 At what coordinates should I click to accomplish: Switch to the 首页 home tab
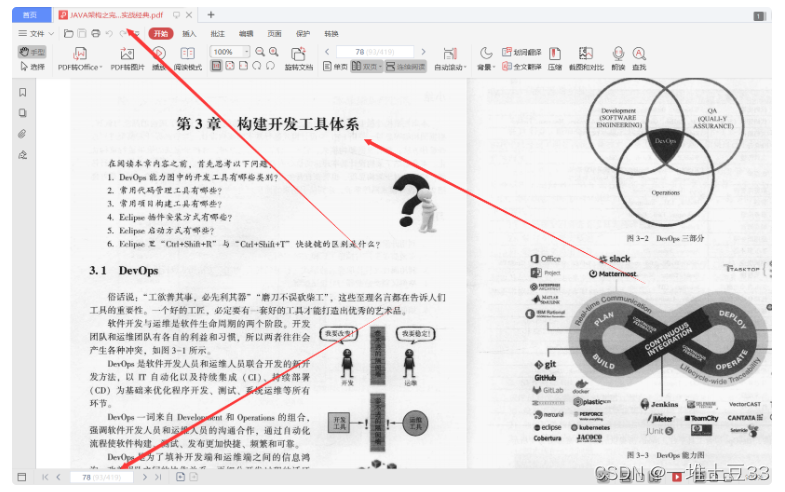click(31, 15)
